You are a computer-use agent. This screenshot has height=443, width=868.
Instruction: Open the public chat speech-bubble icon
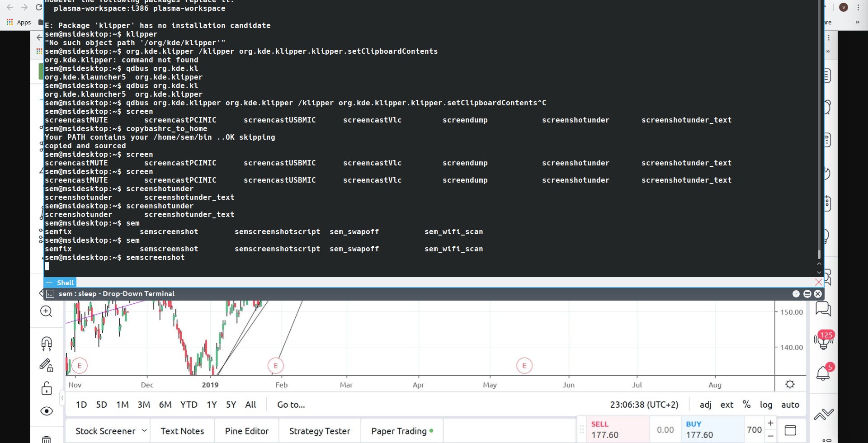pos(823,309)
